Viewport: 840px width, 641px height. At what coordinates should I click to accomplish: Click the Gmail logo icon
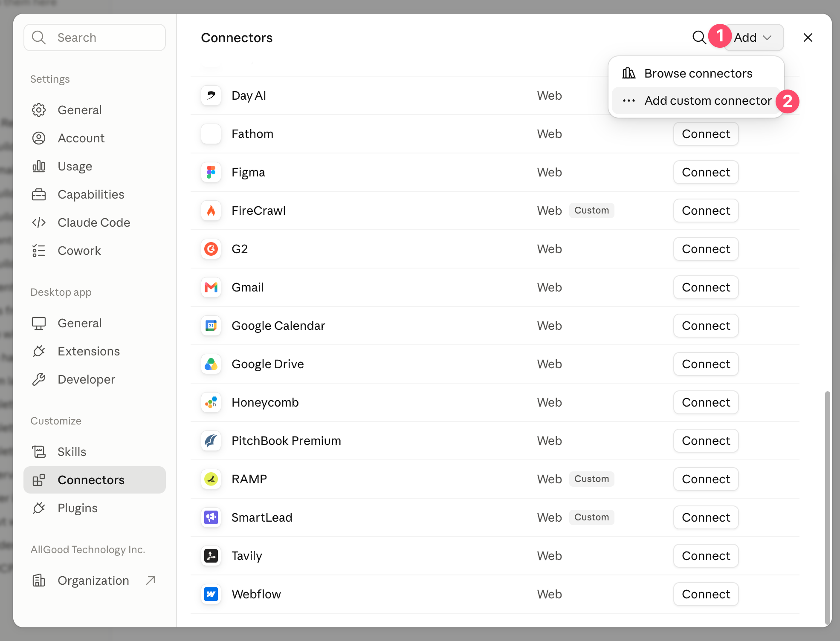pos(211,287)
